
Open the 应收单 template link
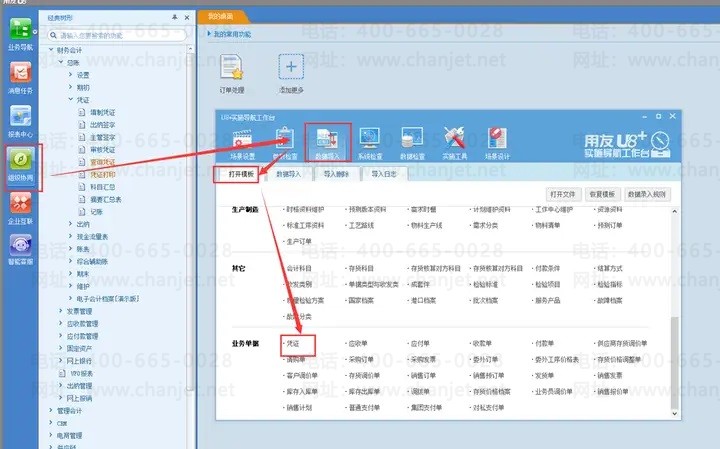click(x=358, y=343)
